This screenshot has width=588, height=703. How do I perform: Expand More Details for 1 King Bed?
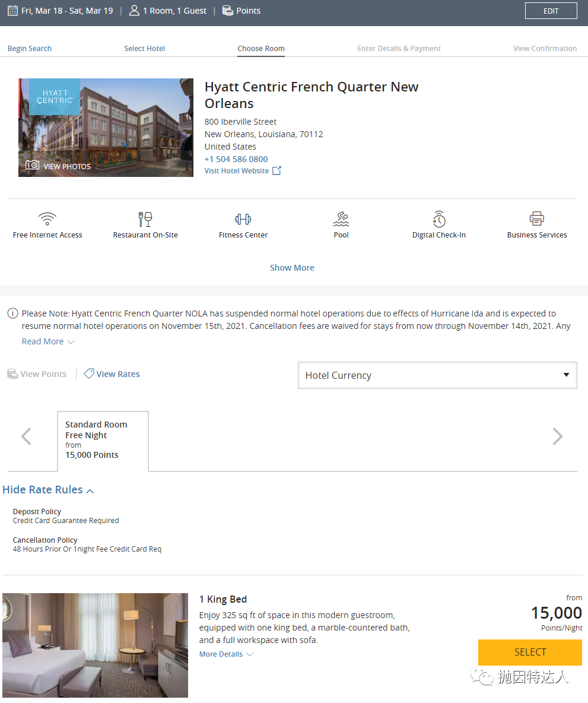pos(226,654)
